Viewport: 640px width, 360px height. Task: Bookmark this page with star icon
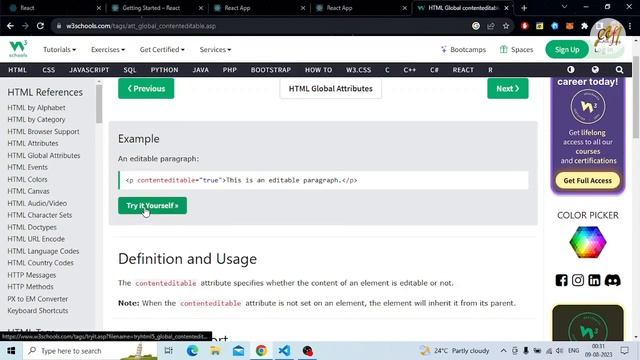506,26
